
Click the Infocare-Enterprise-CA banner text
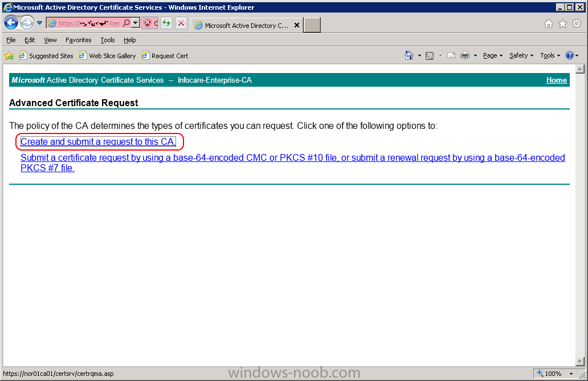[x=215, y=80]
